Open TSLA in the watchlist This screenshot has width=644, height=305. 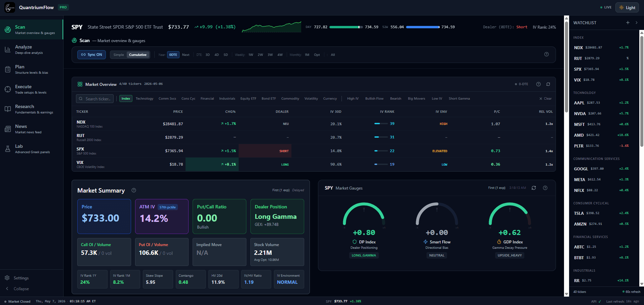point(601,213)
